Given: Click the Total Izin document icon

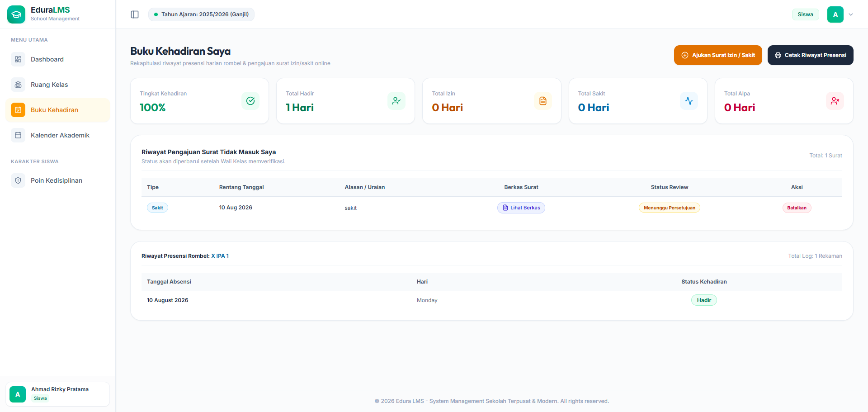Looking at the screenshot, I should pyautogui.click(x=543, y=101).
